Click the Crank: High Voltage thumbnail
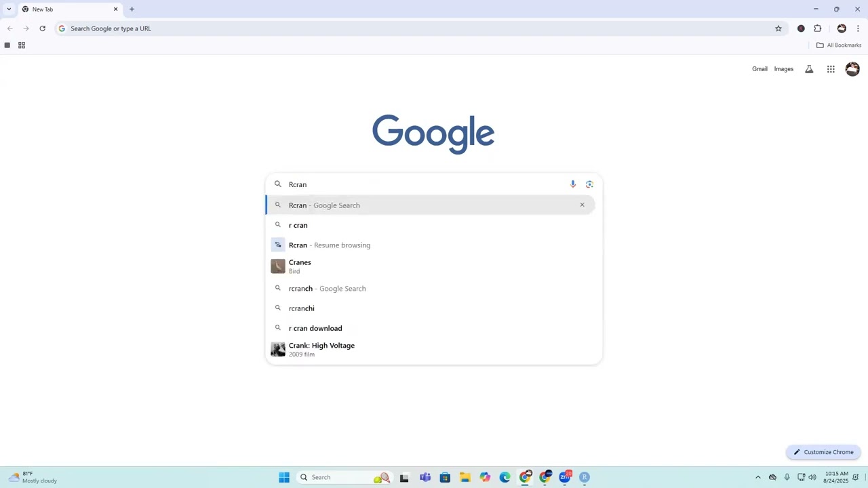The width and height of the screenshot is (868, 488). pyautogui.click(x=278, y=350)
